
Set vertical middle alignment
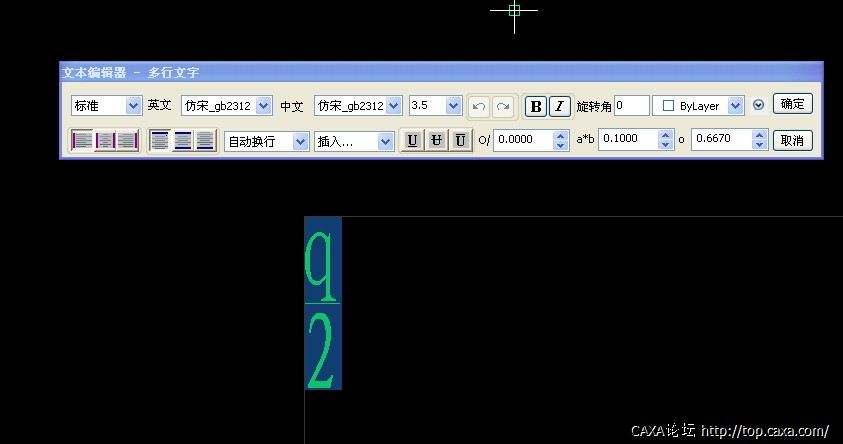[x=182, y=141]
